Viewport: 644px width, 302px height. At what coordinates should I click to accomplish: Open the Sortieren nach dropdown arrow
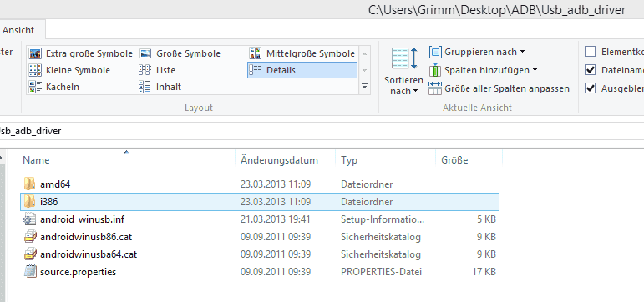(416, 91)
